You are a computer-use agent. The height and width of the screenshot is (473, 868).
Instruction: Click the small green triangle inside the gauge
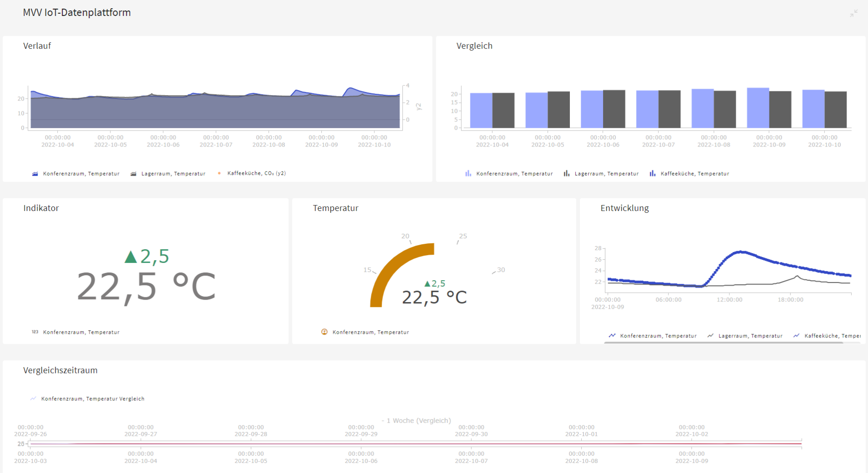click(x=427, y=284)
